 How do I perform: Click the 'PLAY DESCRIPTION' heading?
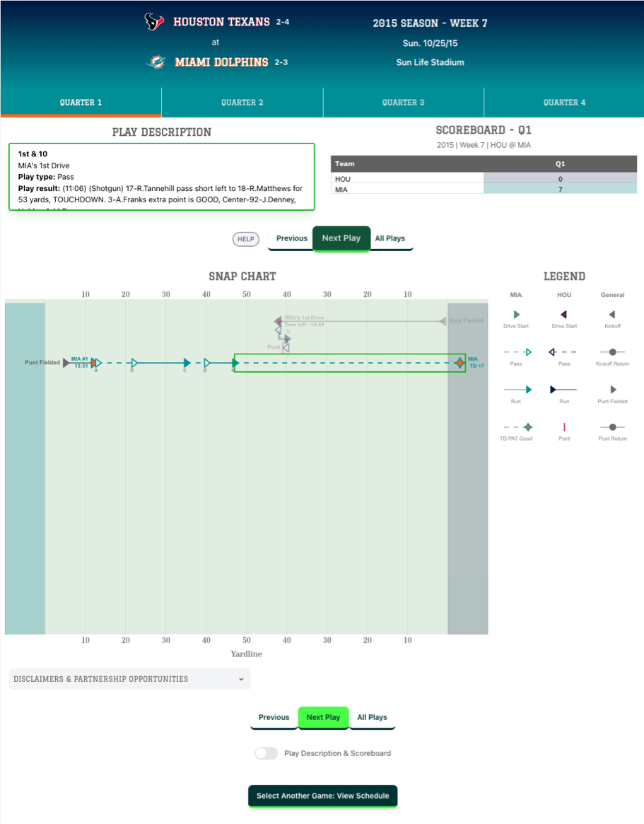click(162, 132)
